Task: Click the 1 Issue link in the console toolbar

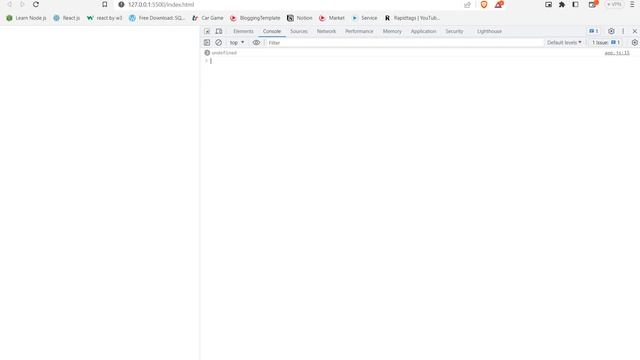Action: (x=606, y=42)
